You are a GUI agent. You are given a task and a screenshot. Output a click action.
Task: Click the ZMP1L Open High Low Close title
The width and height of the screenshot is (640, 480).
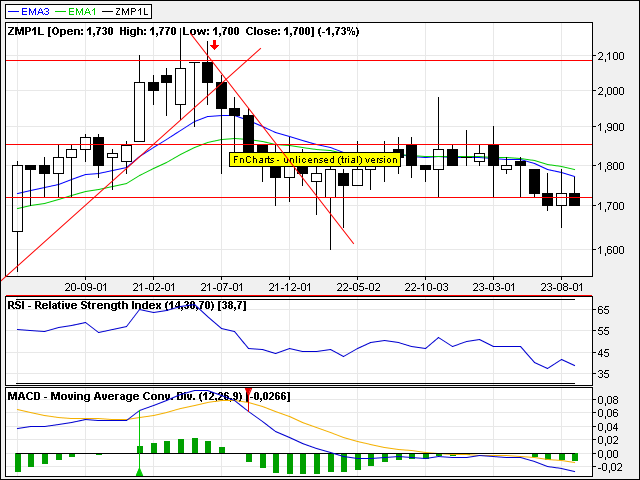pos(183,31)
